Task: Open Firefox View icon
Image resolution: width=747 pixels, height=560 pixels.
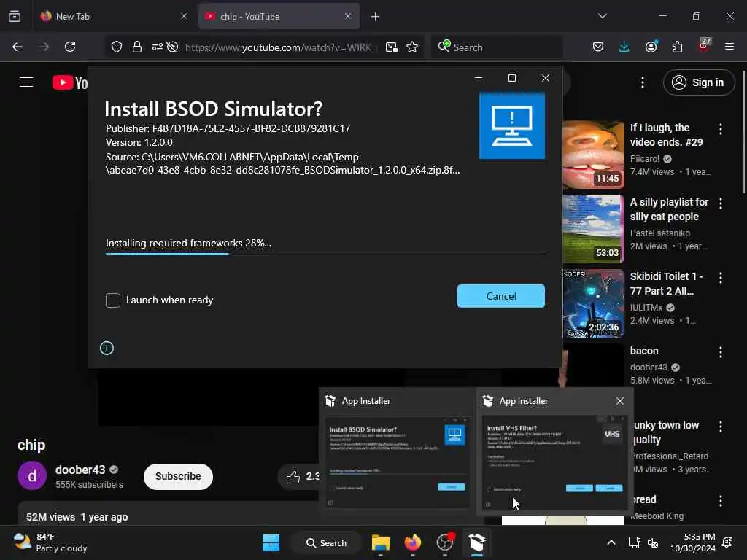Action: click(15, 17)
